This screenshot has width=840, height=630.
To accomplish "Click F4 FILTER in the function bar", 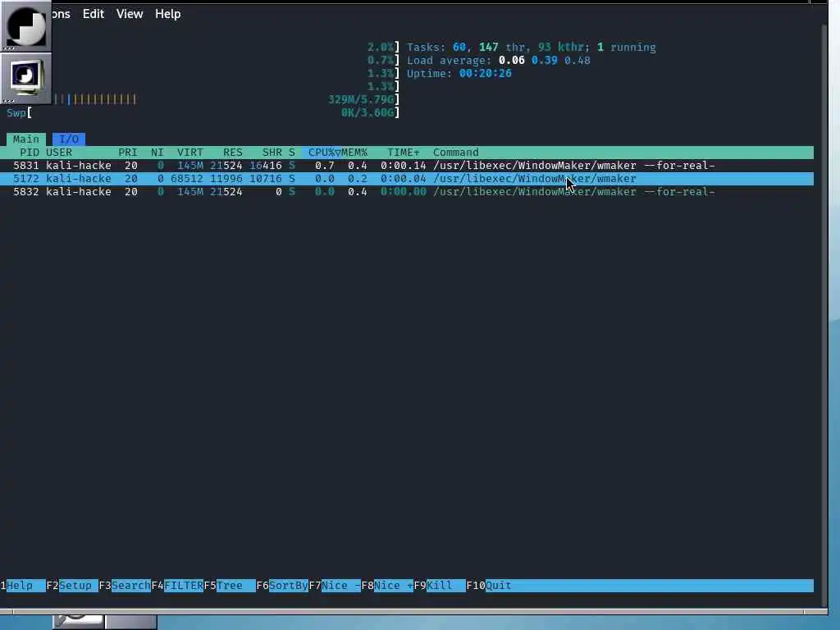I will [177, 586].
